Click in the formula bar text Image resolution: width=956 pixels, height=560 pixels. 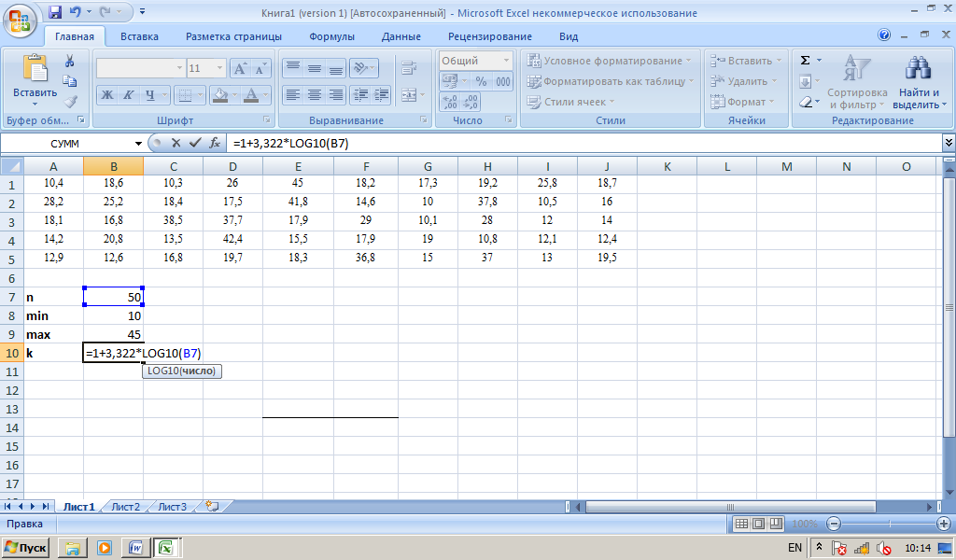291,143
